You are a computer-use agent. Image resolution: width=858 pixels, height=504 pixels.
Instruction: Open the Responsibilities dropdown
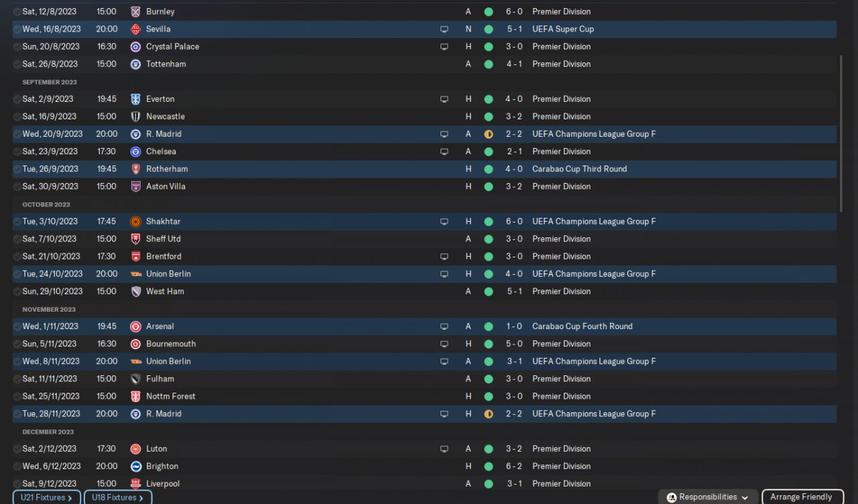pos(709,497)
